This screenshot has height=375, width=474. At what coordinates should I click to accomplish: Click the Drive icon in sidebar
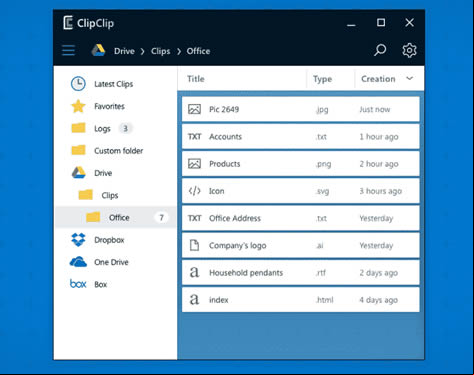(79, 173)
